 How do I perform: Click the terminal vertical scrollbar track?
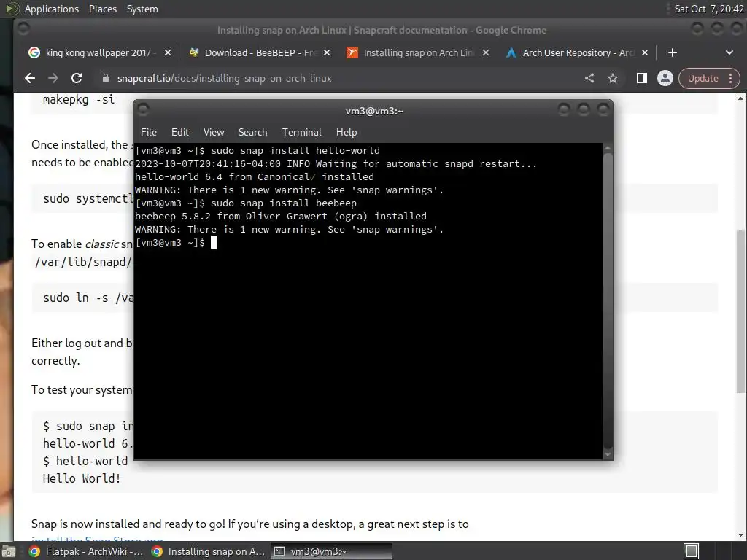(608, 301)
